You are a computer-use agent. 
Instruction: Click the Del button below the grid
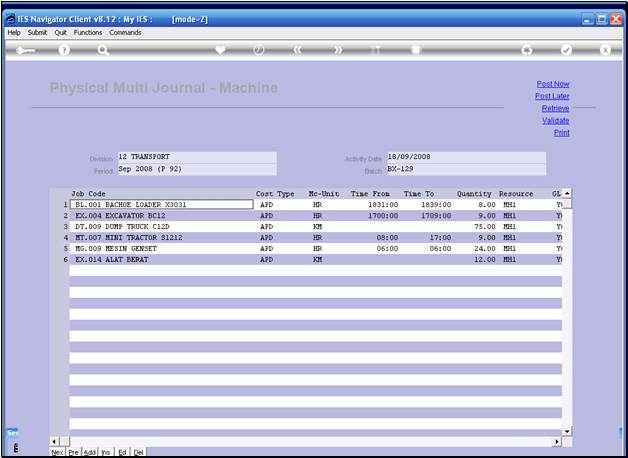(x=138, y=452)
